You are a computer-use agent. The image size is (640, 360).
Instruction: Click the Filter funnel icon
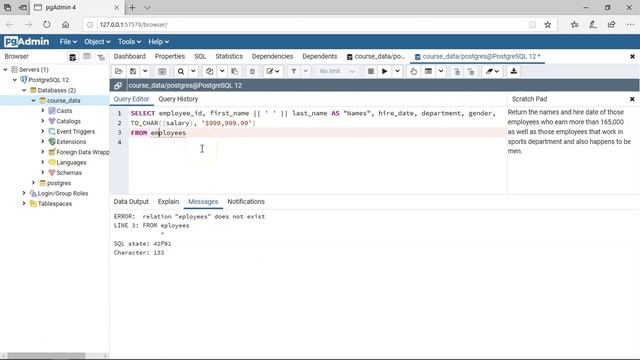point(293,71)
